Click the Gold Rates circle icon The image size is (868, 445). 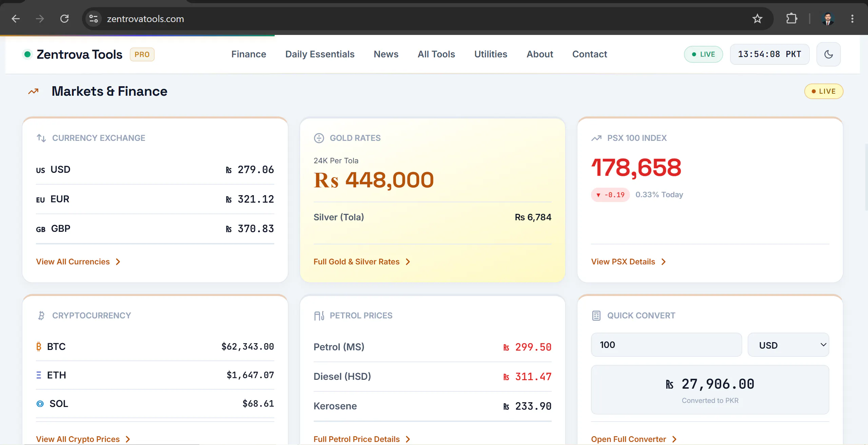pyautogui.click(x=319, y=138)
